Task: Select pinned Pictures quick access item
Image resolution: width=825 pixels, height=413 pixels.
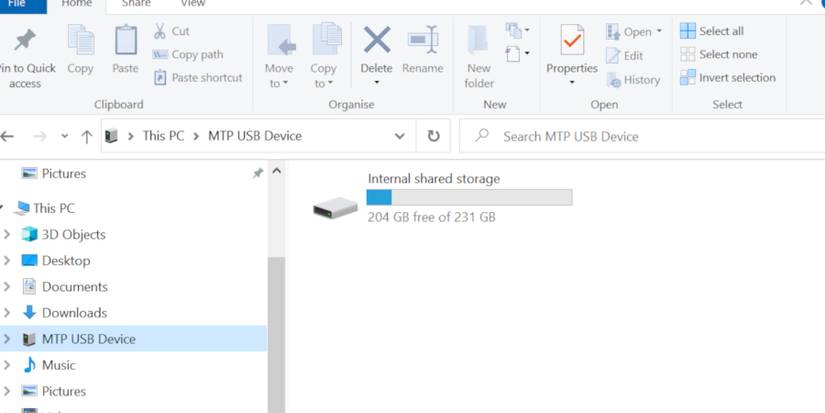Action: tap(64, 174)
